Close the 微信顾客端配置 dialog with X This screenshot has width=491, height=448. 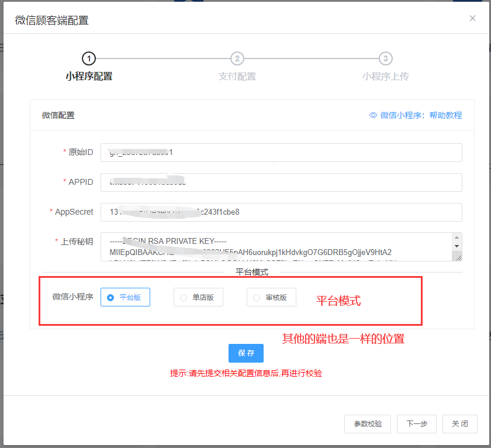pyautogui.click(x=472, y=19)
